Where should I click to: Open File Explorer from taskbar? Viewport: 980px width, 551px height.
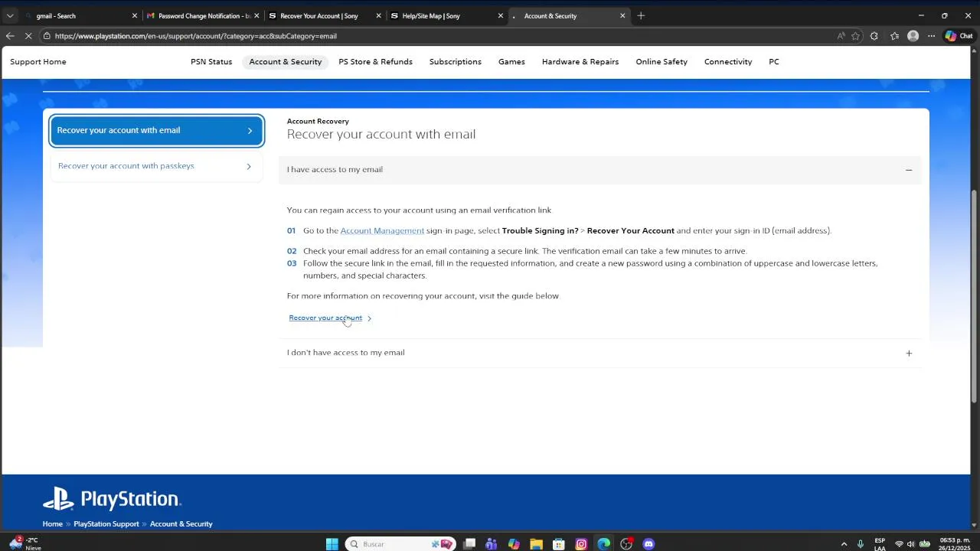click(x=536, y=544)
